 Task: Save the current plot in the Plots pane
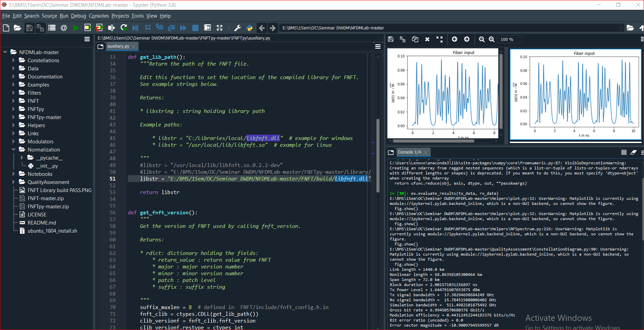[x=391, y=39]
